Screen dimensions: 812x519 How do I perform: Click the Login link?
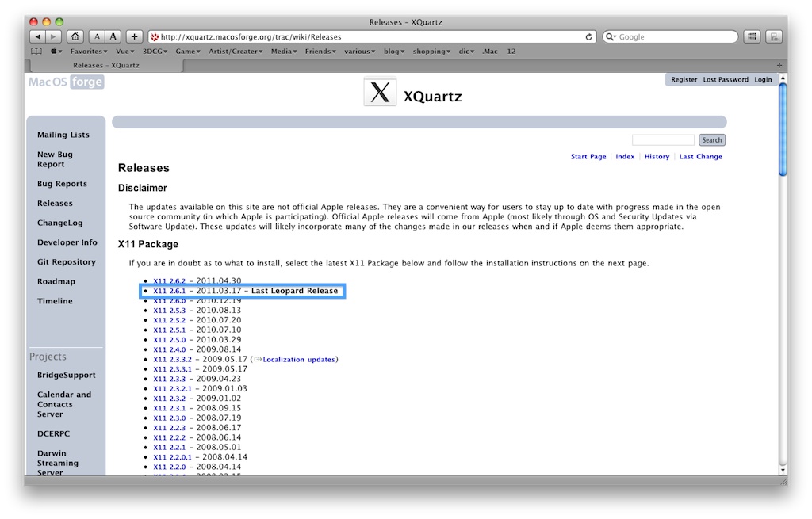coord(763,79)
